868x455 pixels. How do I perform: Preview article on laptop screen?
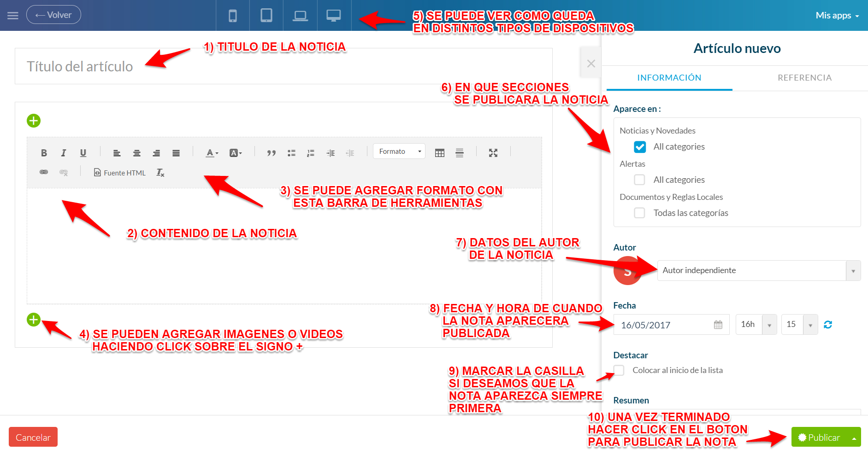(300, 15)
